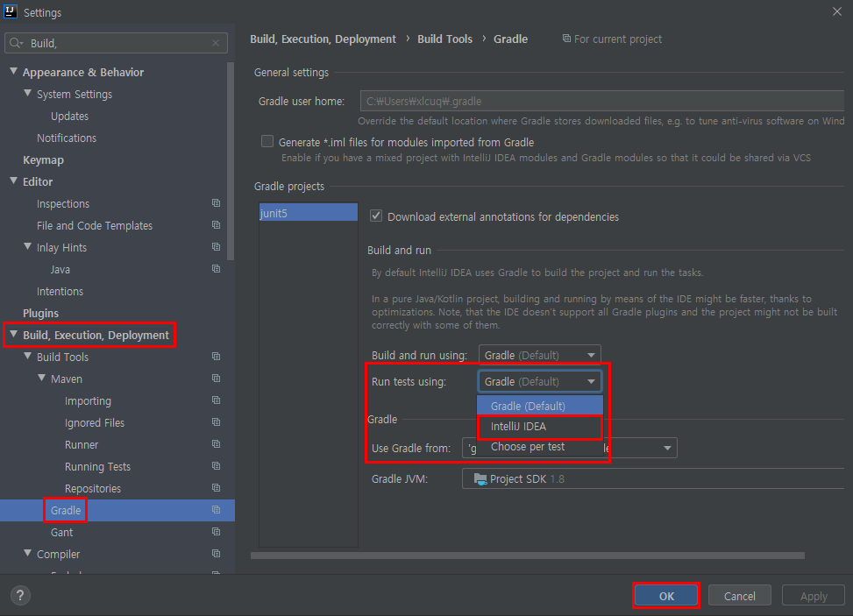This screenshot has width=853, height=616.
Task: Open the Gradle JVM Project SDK dropdown
Action: [x=653, y=479]
